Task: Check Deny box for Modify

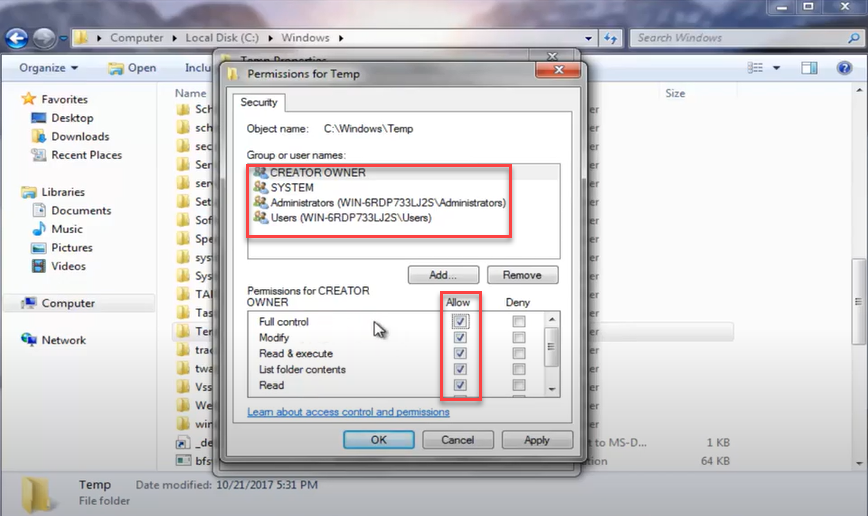Action: click(x=519, y=337)
